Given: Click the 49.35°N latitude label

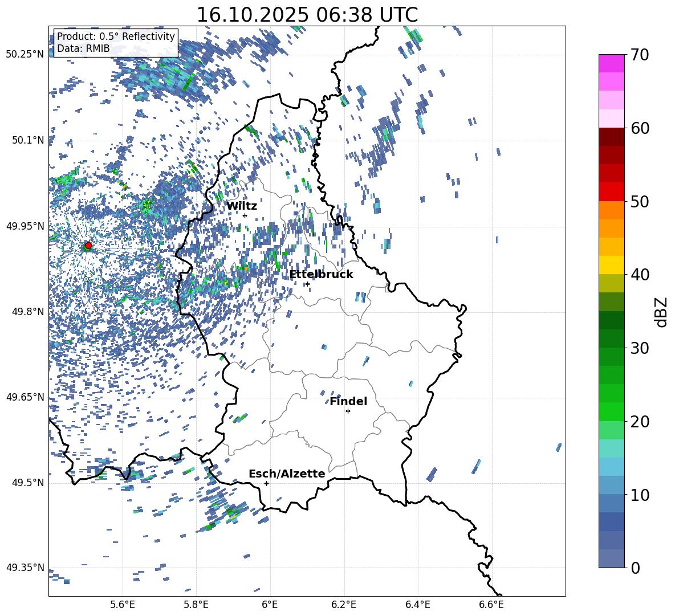Looking at the screenshot, I should tap(25, 568).
